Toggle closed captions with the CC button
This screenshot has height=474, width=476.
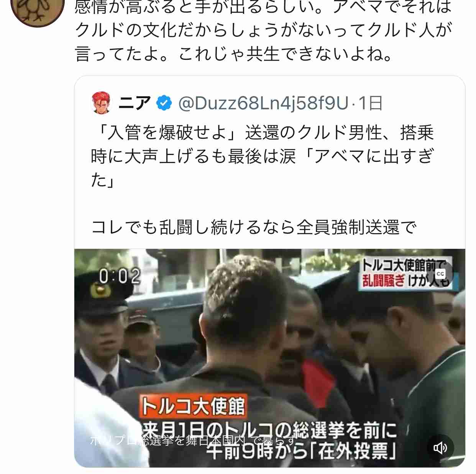(440, 274)
